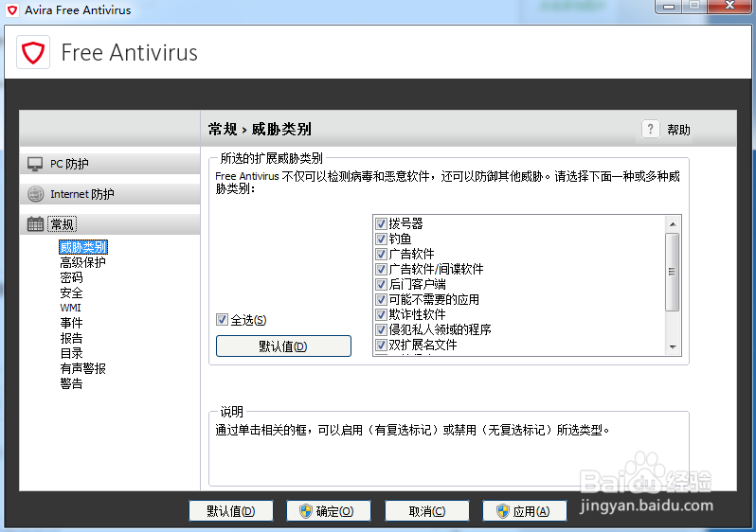Viewport: 756px width, 532px height.
Task: Uncheck the 拨号器 checkbox
Action: click(381, 223)
